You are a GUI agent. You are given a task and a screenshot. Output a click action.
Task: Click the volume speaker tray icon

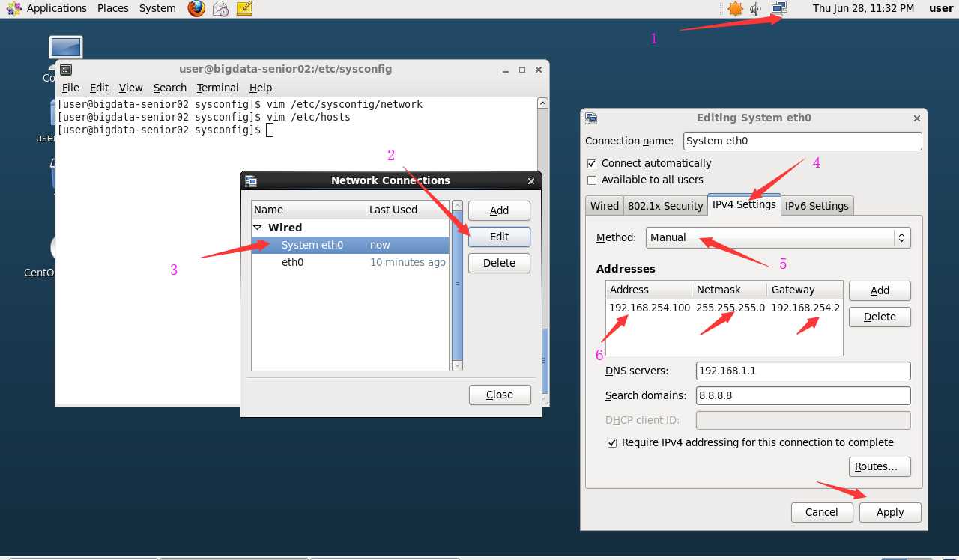tap(756, 8)
